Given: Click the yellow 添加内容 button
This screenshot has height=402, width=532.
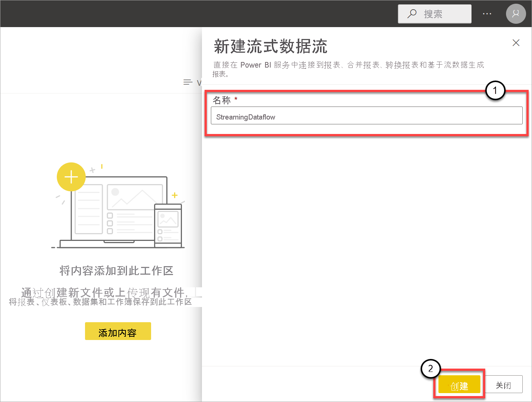Looking at the screenshot, I should click(x=118, y=331).
